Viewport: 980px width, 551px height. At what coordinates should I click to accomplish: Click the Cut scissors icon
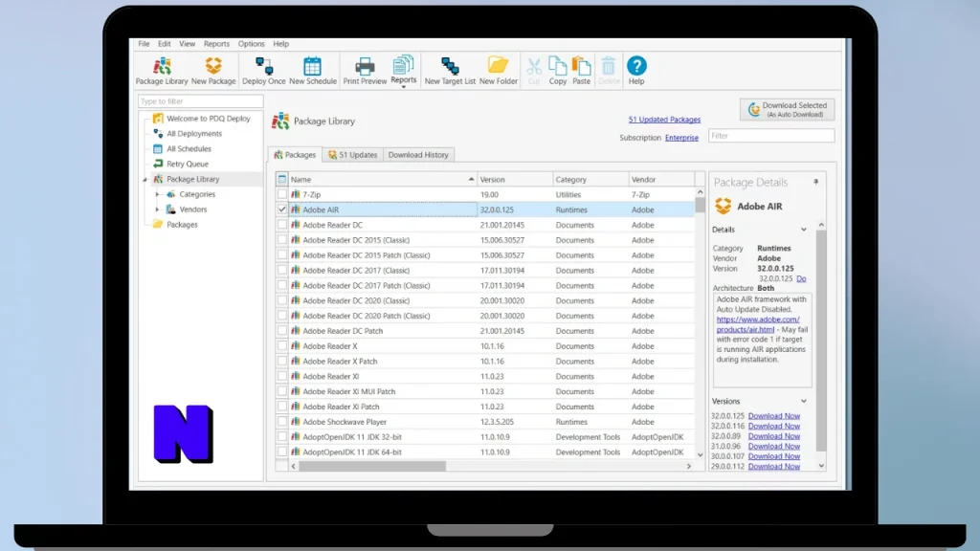[534, 71]
